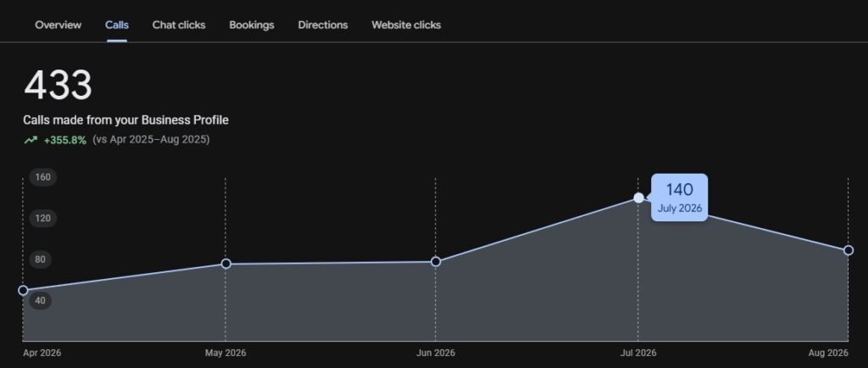Image resolution: width=868 pixels, height=368 pixels.
Task: Select the May 2026 data point
Action: tap(225, 264)
